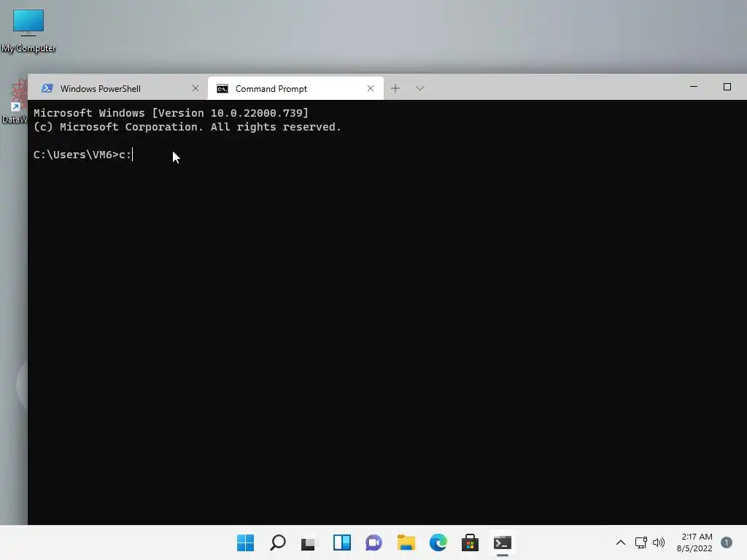Viewport: 747px width, 560px height.
Task: Click the Microsoft Corporation copyright line
Action: (x=187, y=127)
